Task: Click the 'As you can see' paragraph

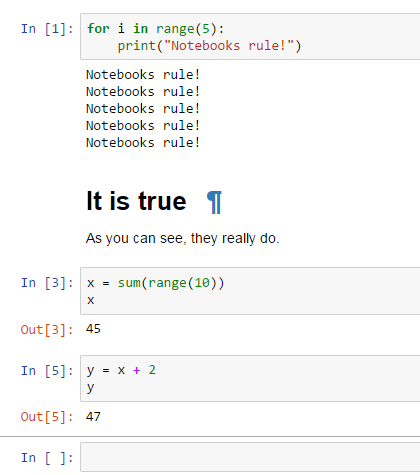Action: [x=182, y=239]
